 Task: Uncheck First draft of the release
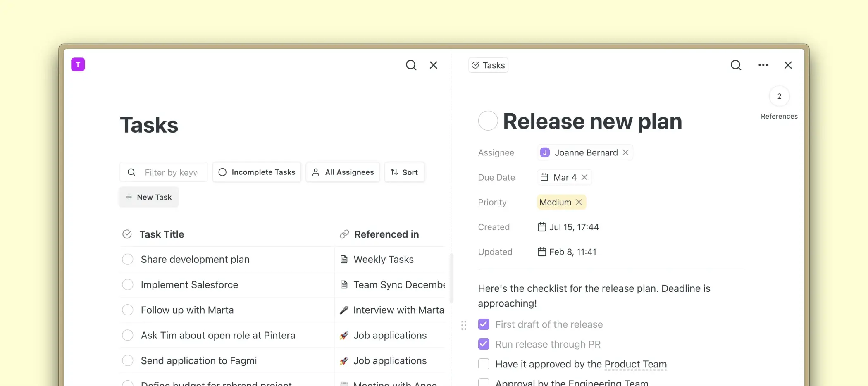pyautogui.click(x=484, y=324)
